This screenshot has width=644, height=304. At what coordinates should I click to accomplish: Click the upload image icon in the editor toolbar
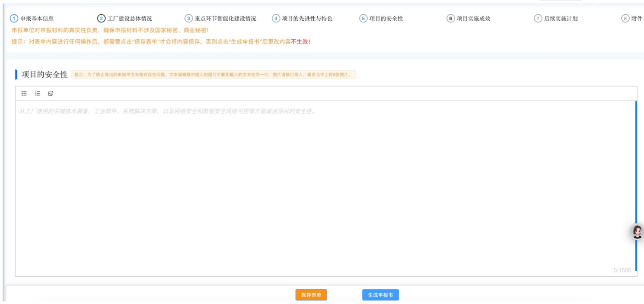(50, 93)
